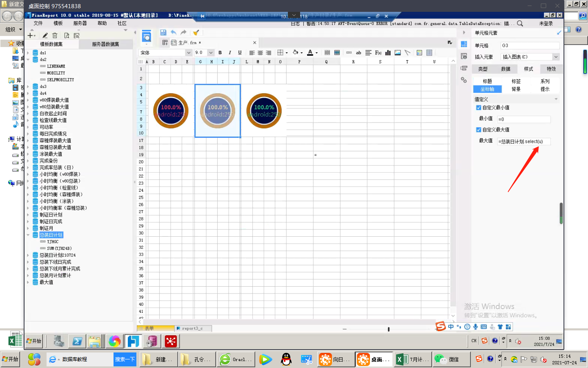Open the font color dropdown arrow

[x=316, y=53]
